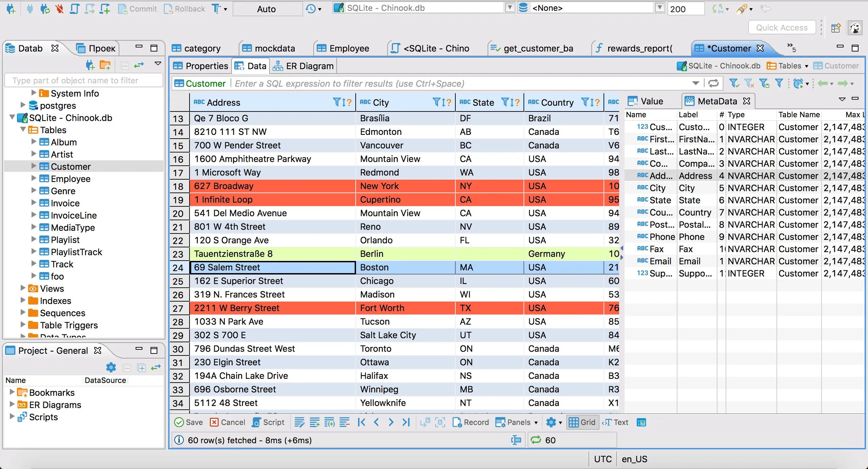Expand the Indexes tree node
The width and height of the screenshot is (868, 469).
click(x=19, y=300)
